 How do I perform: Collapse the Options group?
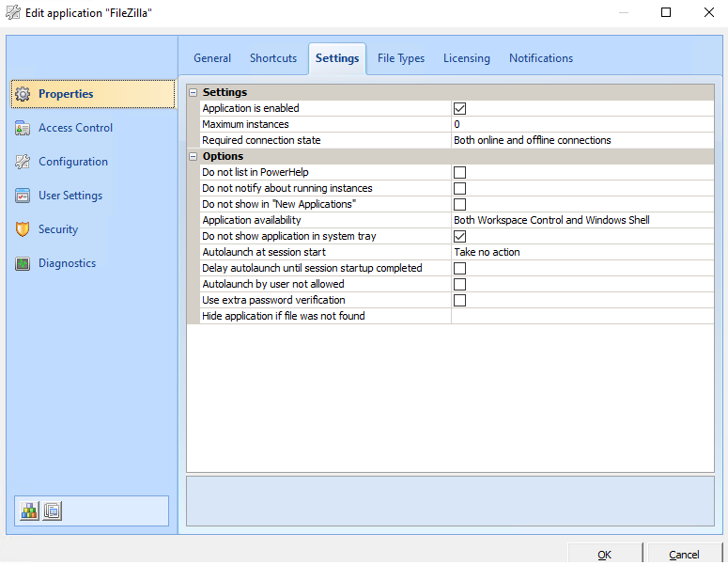(x=194, y=157)
